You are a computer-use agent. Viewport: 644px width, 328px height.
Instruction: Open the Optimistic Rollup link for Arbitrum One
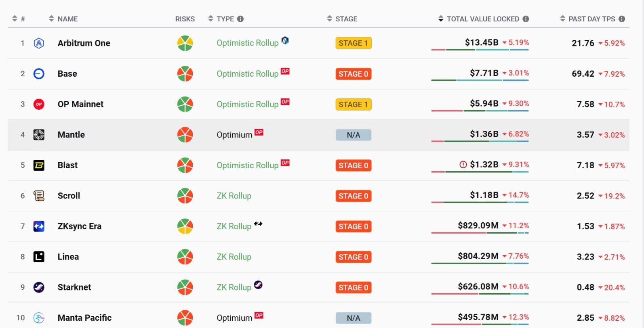point(247,43)
